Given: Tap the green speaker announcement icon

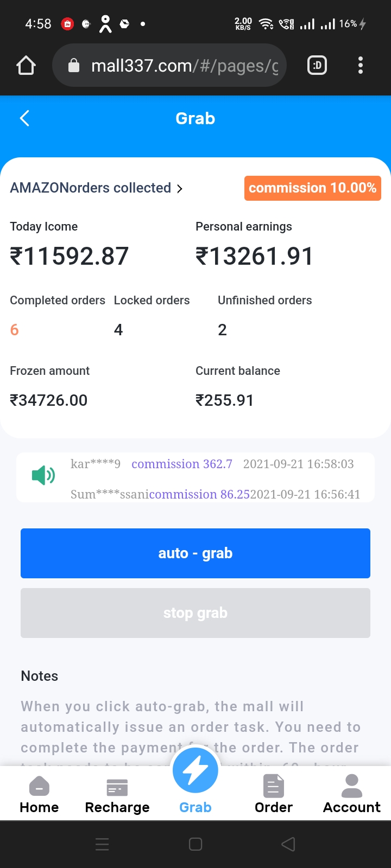Looking at the screenshot, I should (x=43, y=476).
